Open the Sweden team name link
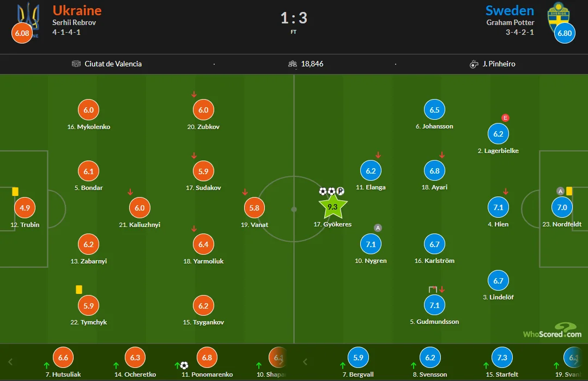 click(x=510, y=10)
